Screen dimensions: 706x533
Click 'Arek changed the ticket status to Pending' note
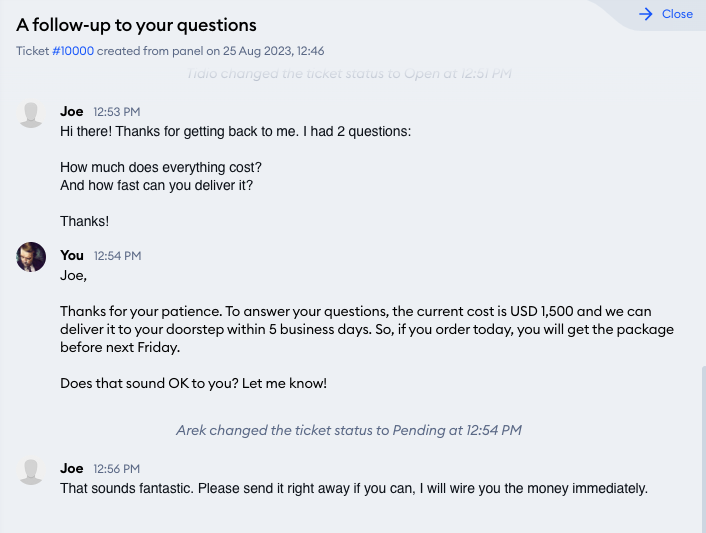(x=349, y=430)
